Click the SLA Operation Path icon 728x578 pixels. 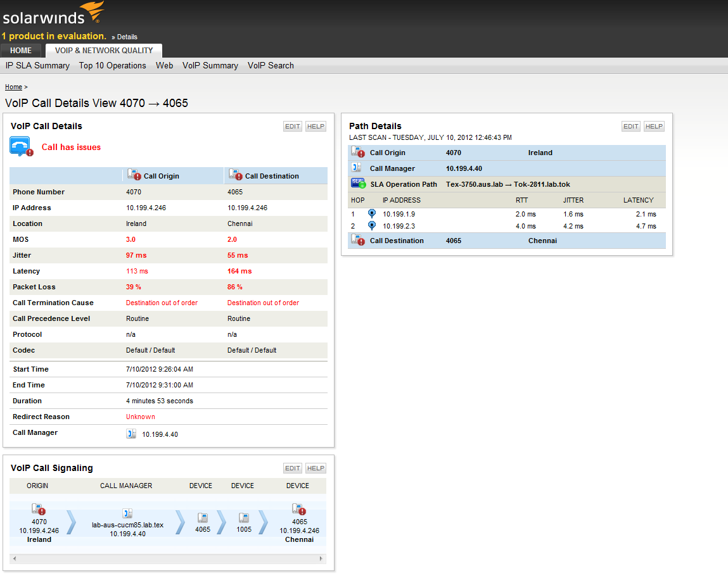[x=358, y=183]
